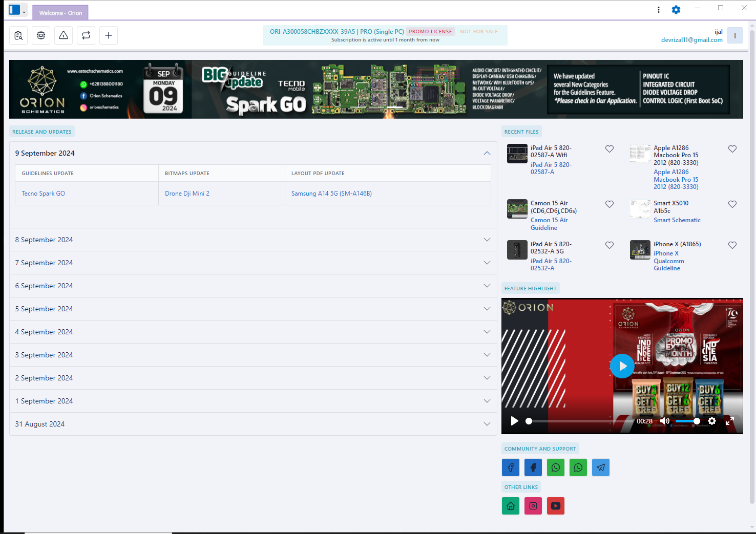Click the user avatar button

(735, 35)
